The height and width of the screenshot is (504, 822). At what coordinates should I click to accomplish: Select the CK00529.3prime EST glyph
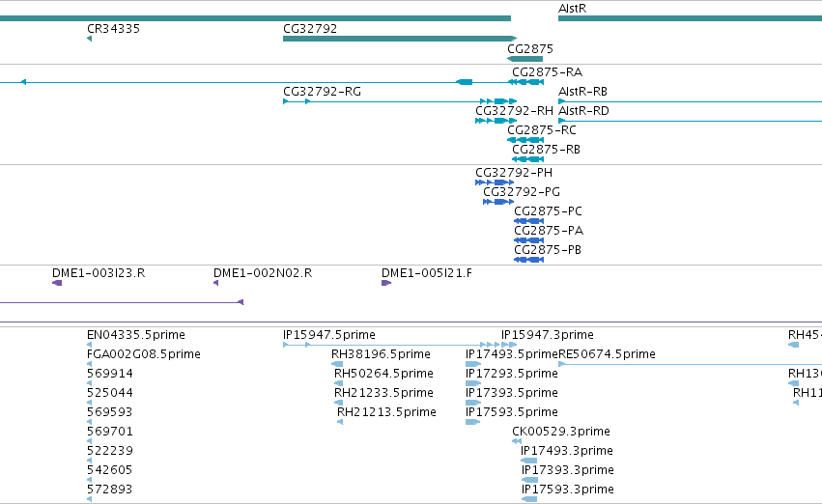tap(517, 441)
